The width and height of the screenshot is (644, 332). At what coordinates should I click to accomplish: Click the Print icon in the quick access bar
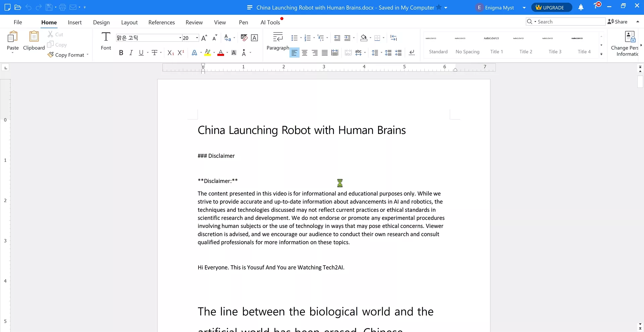[62, 7]
